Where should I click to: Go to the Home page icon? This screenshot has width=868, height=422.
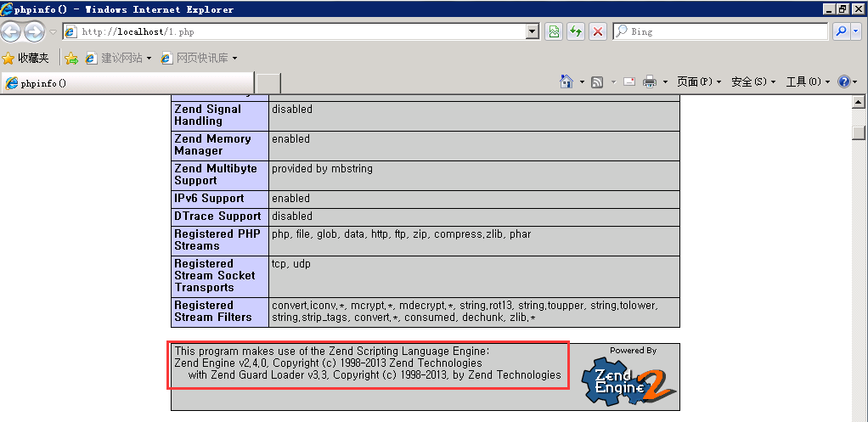tap(566, 82)
